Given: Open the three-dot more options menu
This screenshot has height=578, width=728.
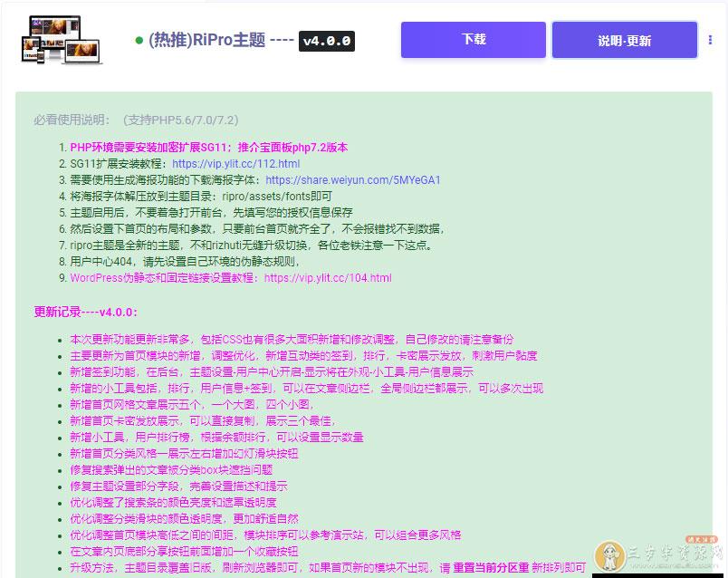Looking at the screenshot, I should (710, 40).
